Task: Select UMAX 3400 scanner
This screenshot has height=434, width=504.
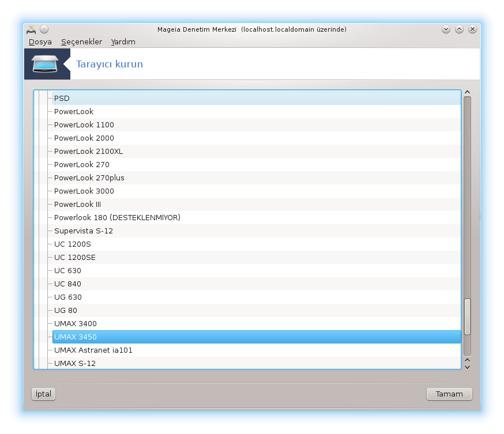Action: pyautogui.click(x=257, y=323)
